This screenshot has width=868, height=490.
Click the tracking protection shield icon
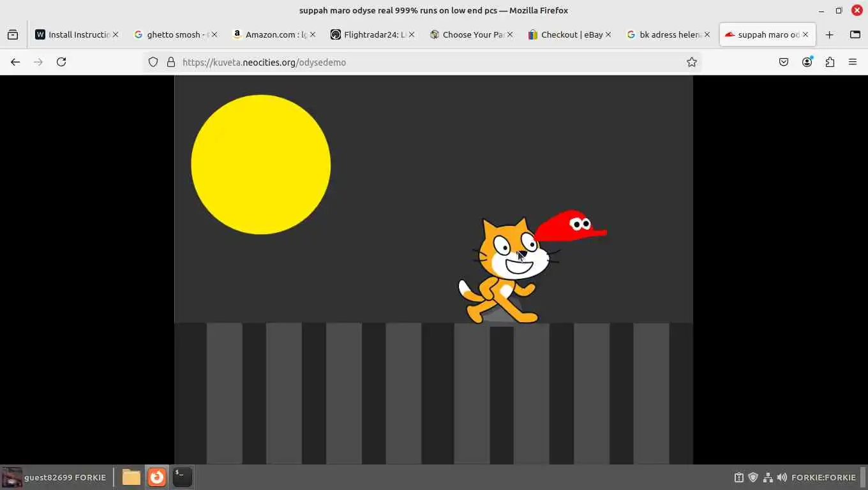[x=153, y=62]
